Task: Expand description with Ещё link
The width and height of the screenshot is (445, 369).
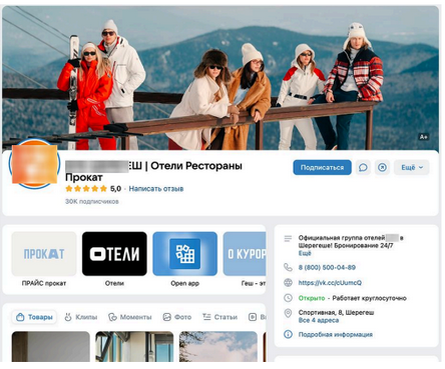Action: click(x=304, y=253)
